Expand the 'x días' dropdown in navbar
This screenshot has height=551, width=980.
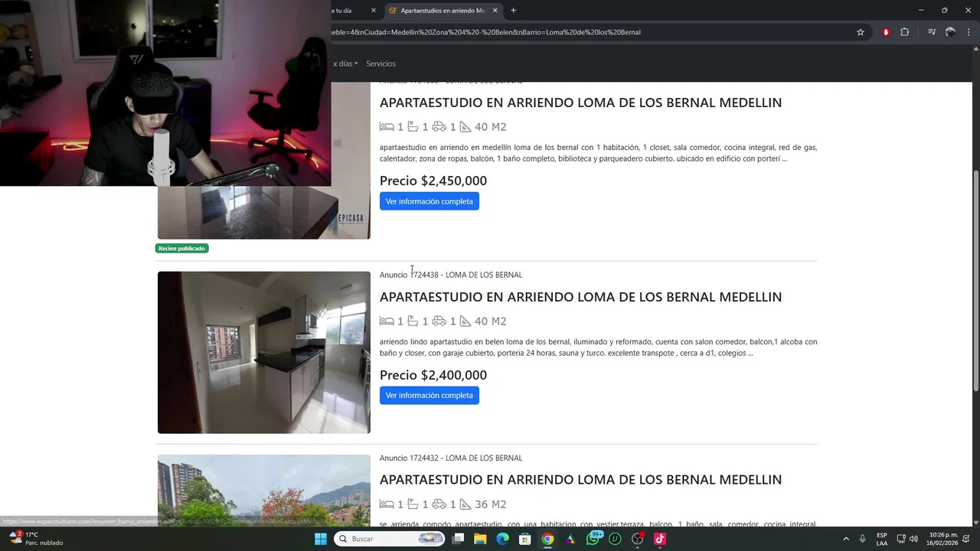345,64
